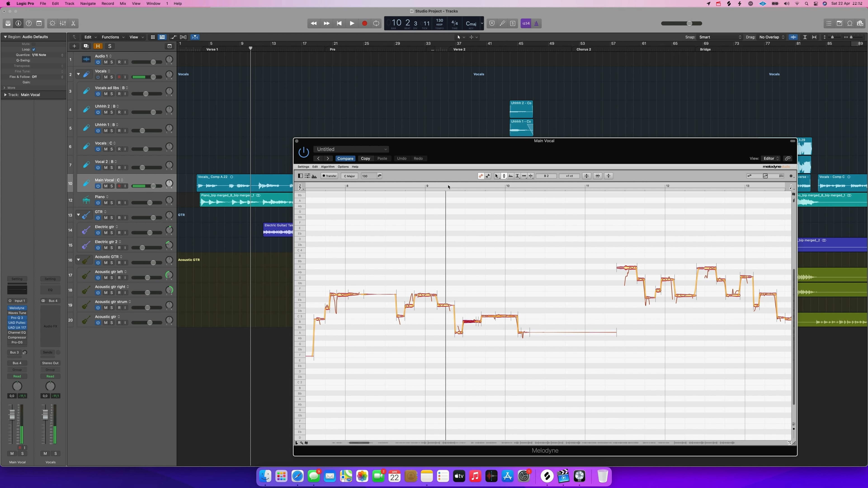Toggle Cycle mode in transport
The width and height of the screenshot is (868, 488).
376,23
